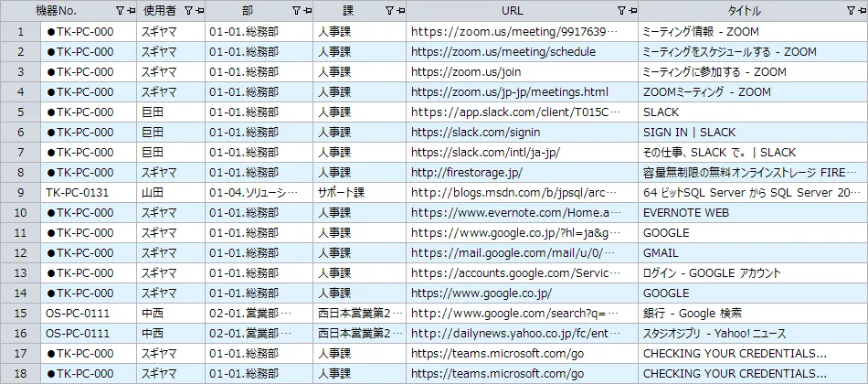Viewport: 868px width, 384px height.
Task: Click URL https://slack.com/intl/ja-jp/
Action: tap(486, 153)
